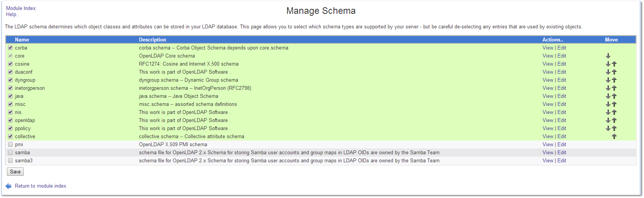Image resolution: width=644 pixels, height=198 pixels.
Task: Move the ppolicy schema down
Action: coord(608,129)
